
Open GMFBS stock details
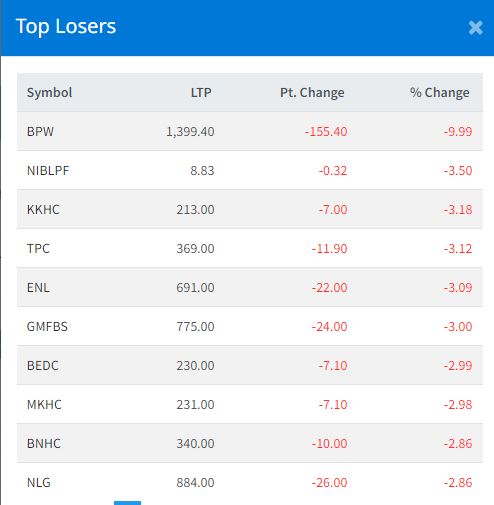tap(47, 327)
